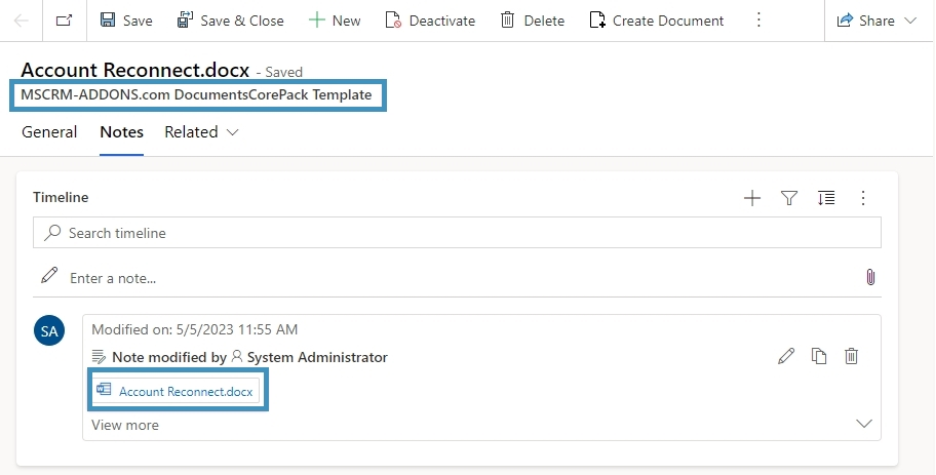Click Save in the command bar
The width and height of the screenshot is (936, 475).
(x=127, y=20)
